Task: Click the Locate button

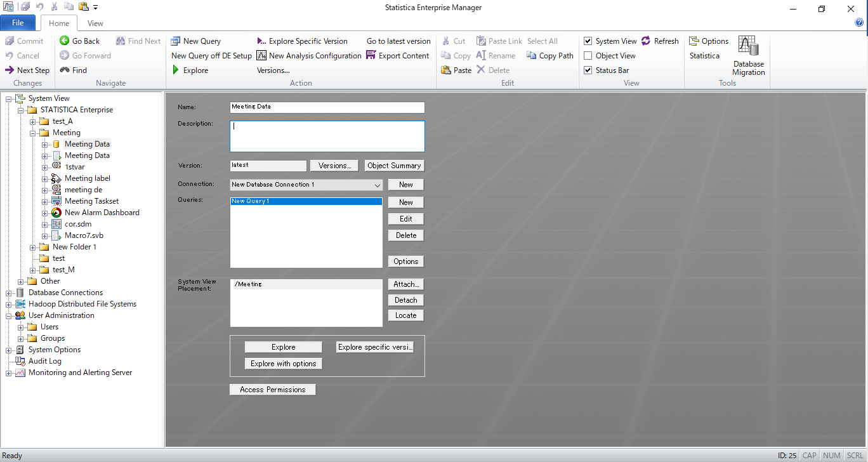Action: click(x=406, y=315)
